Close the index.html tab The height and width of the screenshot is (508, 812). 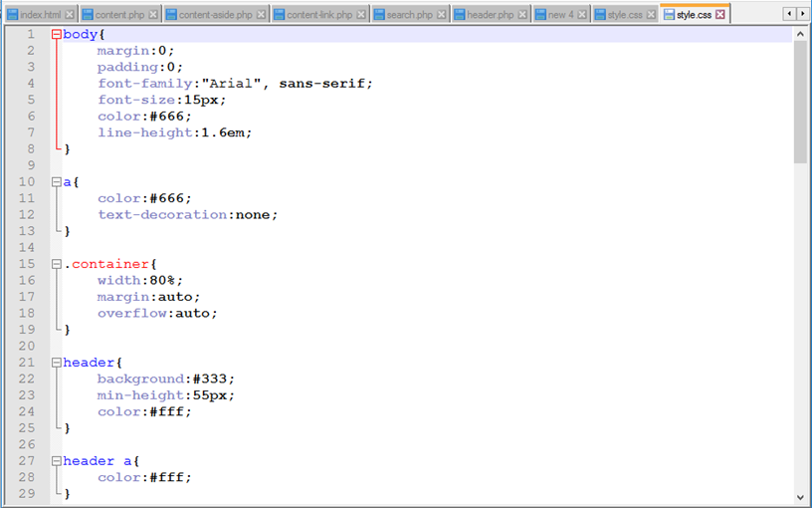point(70,15)
